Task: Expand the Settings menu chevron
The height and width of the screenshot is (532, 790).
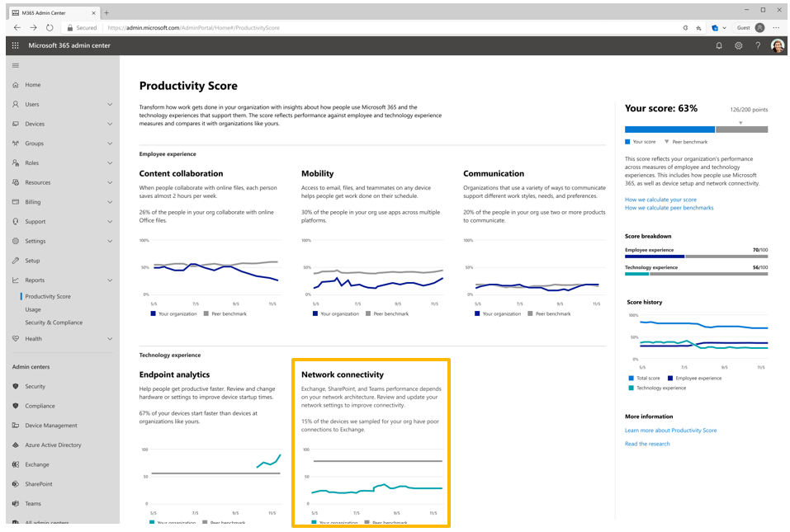Action: pos(110,241)
